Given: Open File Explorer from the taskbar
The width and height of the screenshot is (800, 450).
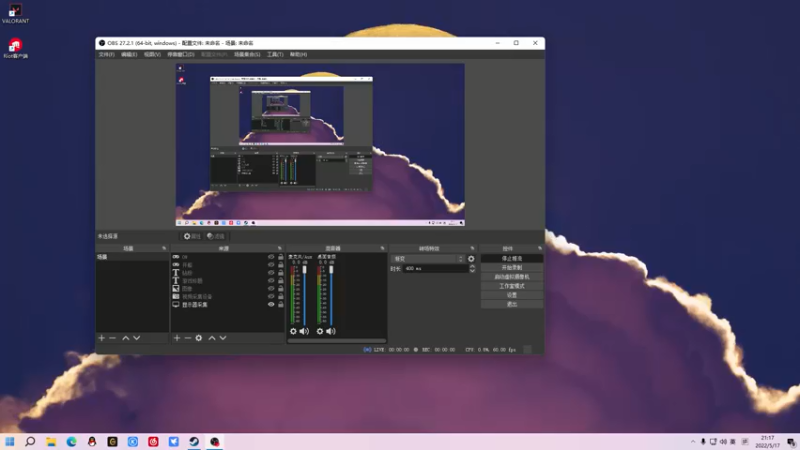Looking at the screenshot, I should tap(51, 441).
